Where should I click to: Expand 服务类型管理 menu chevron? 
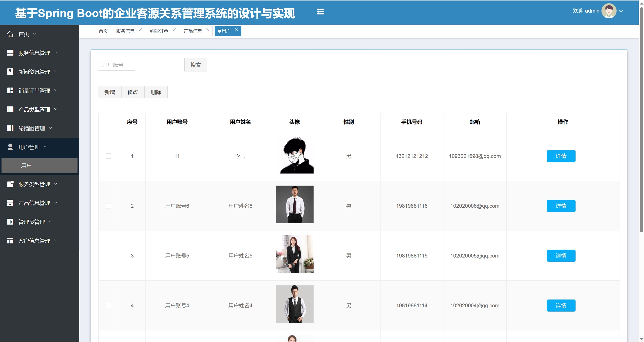coord(56,184)
